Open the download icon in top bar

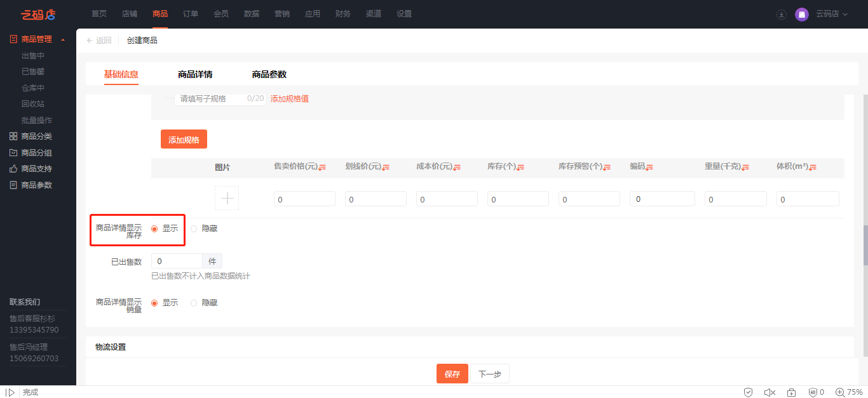point(782,14)
